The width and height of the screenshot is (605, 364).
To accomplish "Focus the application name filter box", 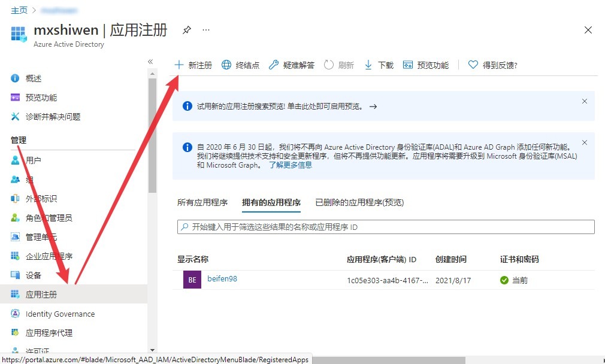I will pos(386,227).
